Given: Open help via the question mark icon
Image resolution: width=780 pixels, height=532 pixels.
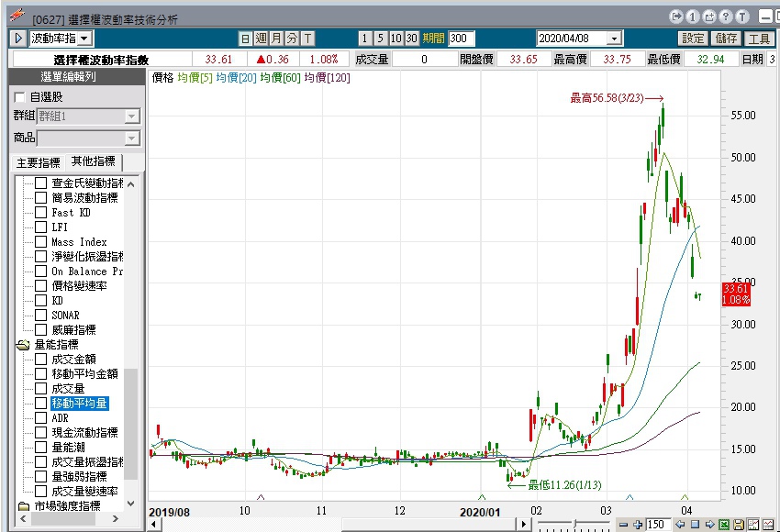Looking at the screenshot, I should coord(726,17).
